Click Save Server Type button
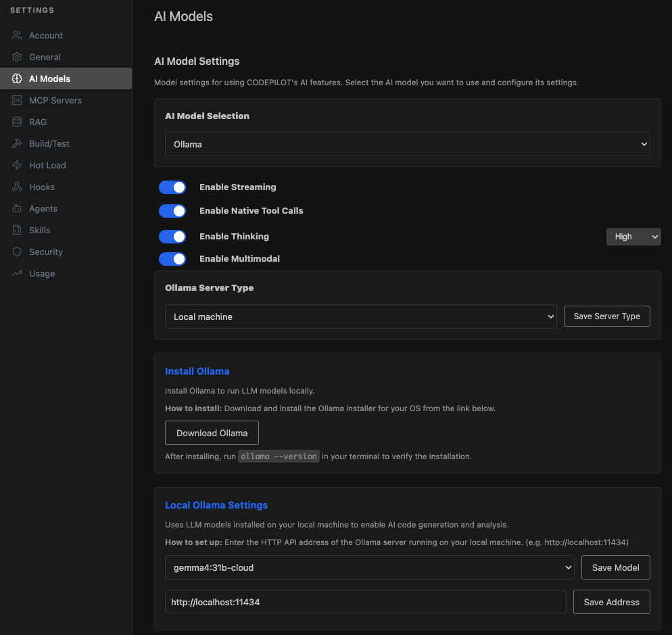Viewport: 672px width, 635px height. (607, 316)
